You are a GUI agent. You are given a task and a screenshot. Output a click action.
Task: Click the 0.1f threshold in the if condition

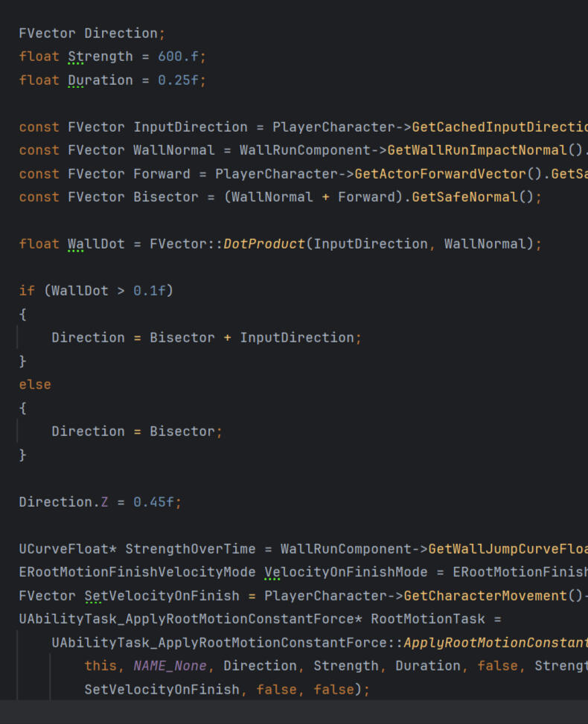150,291
